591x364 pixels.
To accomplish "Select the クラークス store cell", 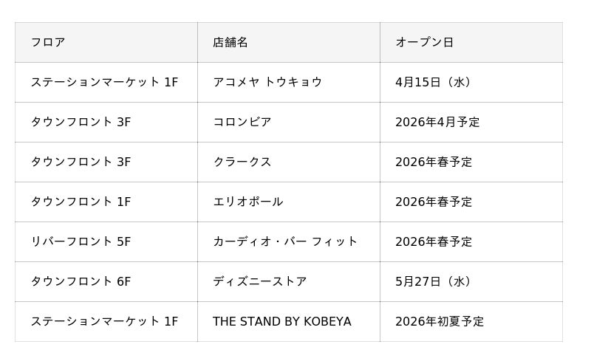I will pyautogui.click(x=242, y=162).
